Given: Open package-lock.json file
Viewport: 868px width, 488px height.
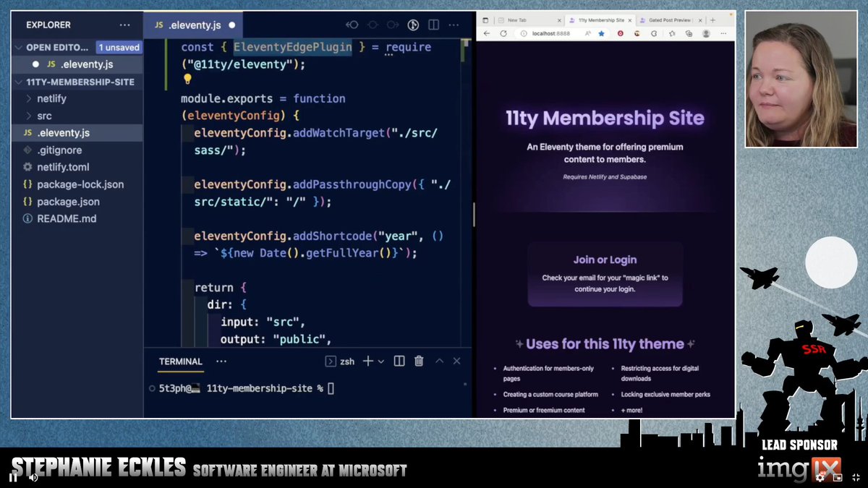Looking at the screenshot, I should tap(77, 184).
